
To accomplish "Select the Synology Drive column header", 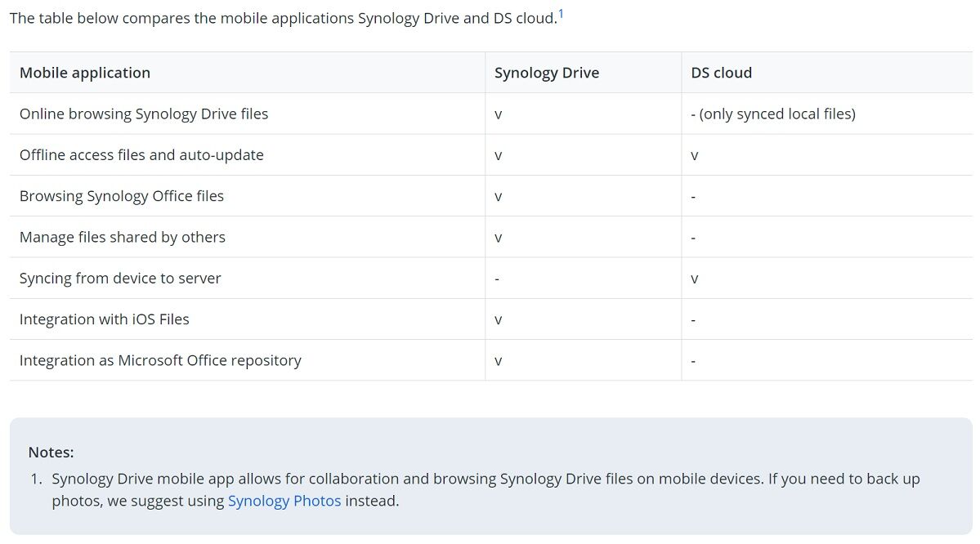I will 547,73.
